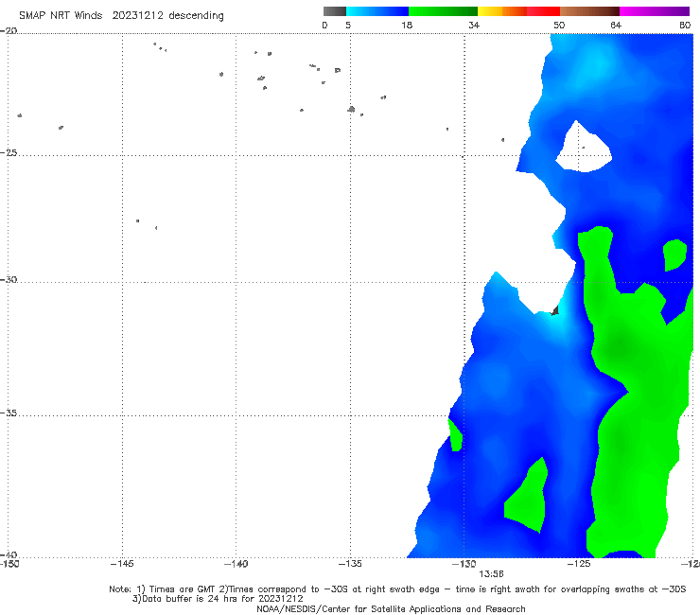
Task: Click the 'Times are GMT' note line
Action: click(397, 589)
